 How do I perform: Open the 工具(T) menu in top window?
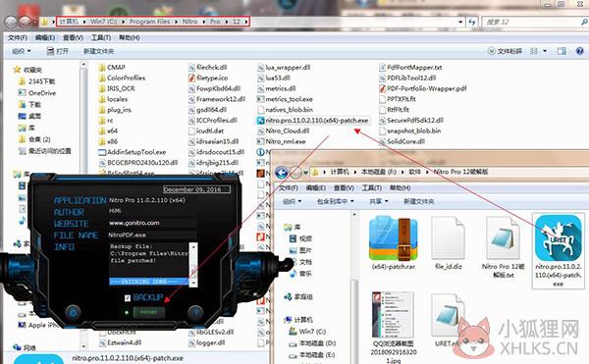pyautogui.click(x=101, y=37)
